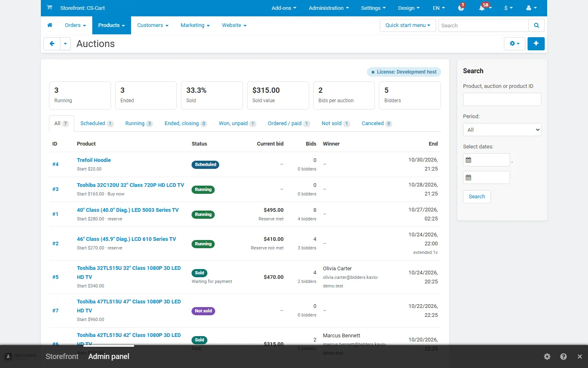Open the bottom bar gear settings icon
The image size is (588, 368).
click(x=547, y=357)
